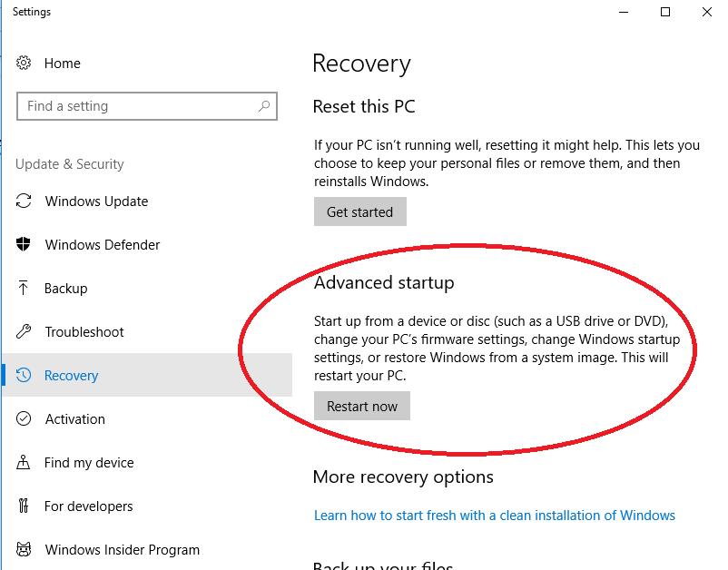Go to the Troubleshoot section
The image size is (728, 570).
(x=84, y=332)
